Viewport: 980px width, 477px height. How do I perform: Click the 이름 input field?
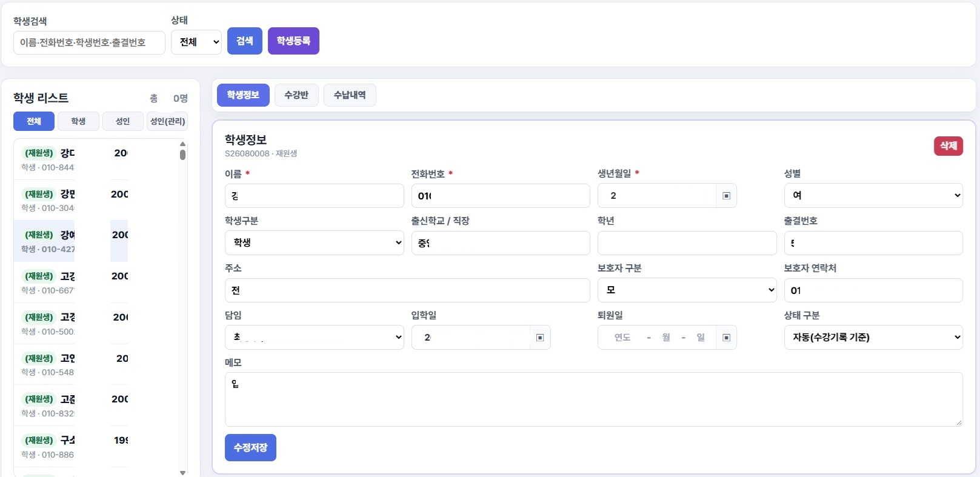(314, 196)
